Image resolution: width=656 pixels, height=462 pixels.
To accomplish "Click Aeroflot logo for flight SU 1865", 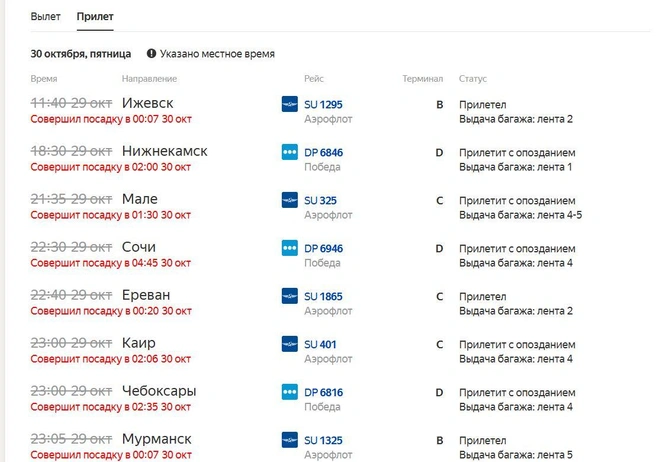I will pos(290,296).
